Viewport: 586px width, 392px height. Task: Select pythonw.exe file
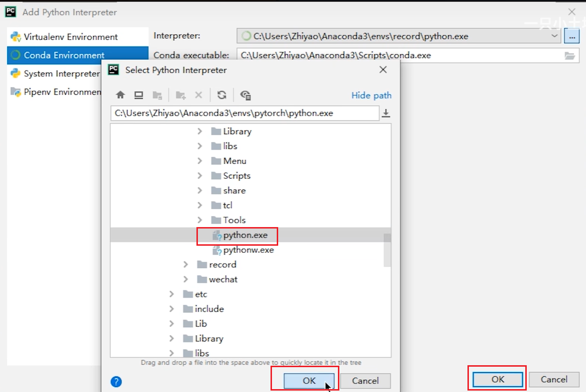243,250
